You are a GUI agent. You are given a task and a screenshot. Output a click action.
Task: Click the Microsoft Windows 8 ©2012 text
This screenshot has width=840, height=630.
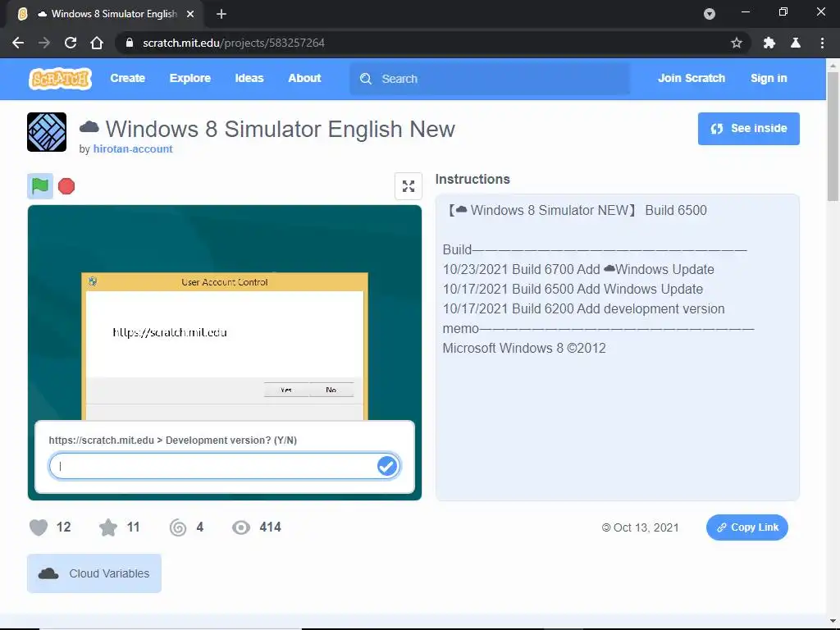(x=524, y=348)
